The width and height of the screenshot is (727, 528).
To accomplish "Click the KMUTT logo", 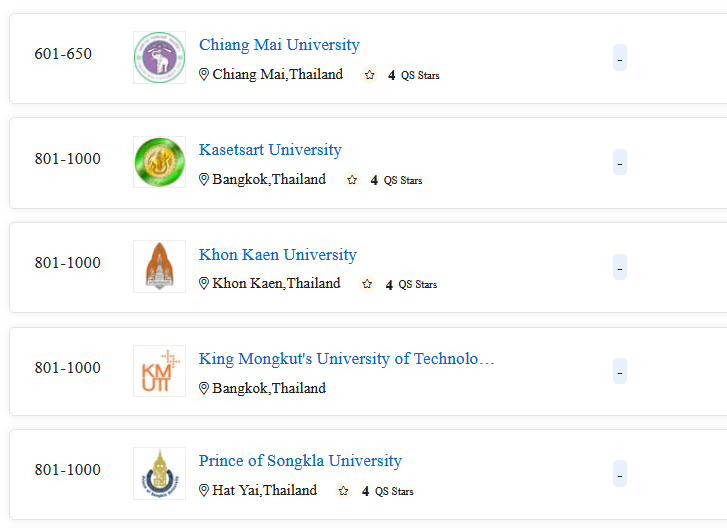I will (x=159, y=371).
